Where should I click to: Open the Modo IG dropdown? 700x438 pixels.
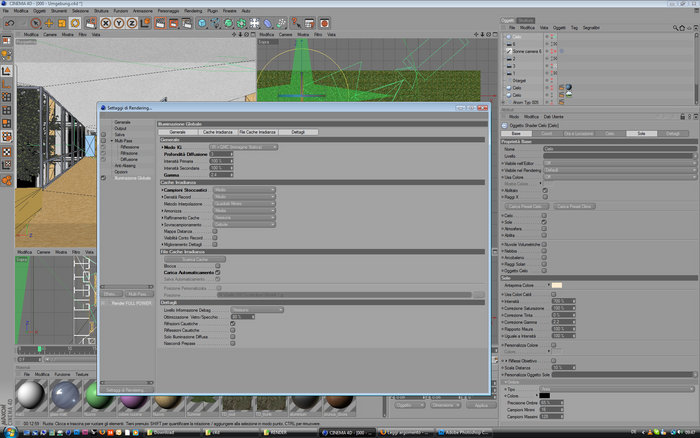click(x=243, y=147)
